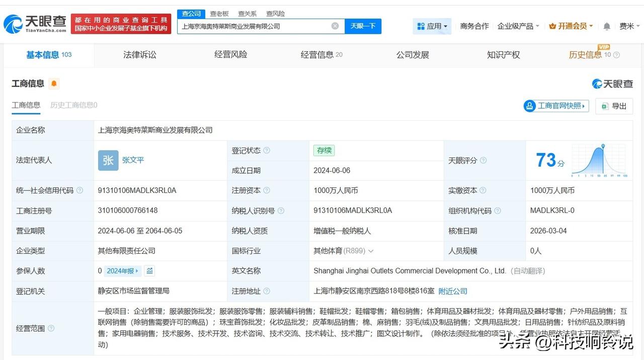Expand the 其他体育(R899) industry chevron
Screen dimensions: 644x360
click(x=371, y=251)
